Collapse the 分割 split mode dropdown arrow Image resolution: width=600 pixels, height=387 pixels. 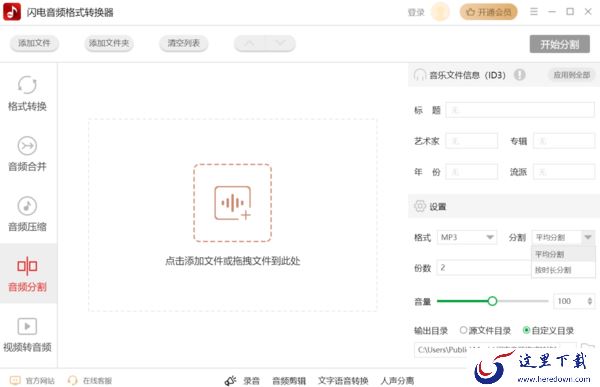click(588, 237)
